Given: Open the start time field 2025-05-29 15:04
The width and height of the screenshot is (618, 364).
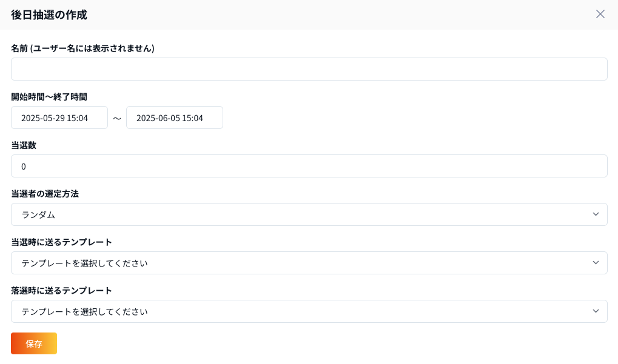Looking at the screenshot, I should click(59, 117).
